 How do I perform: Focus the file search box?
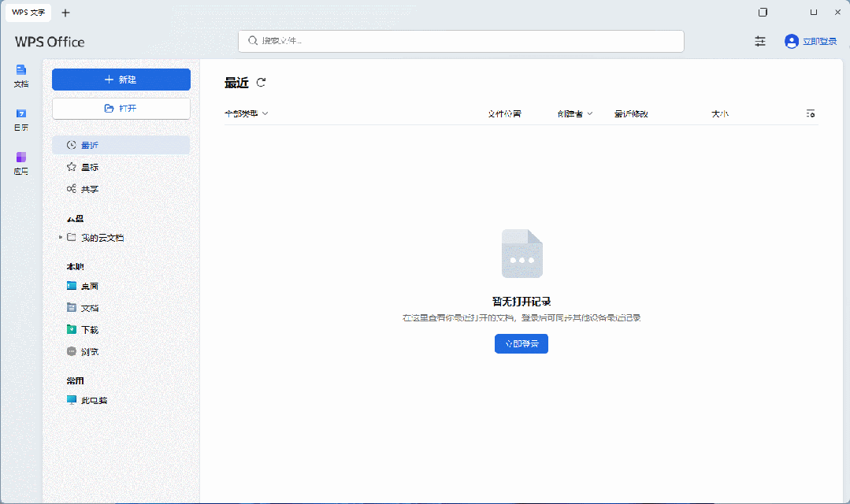click(461, 41)
